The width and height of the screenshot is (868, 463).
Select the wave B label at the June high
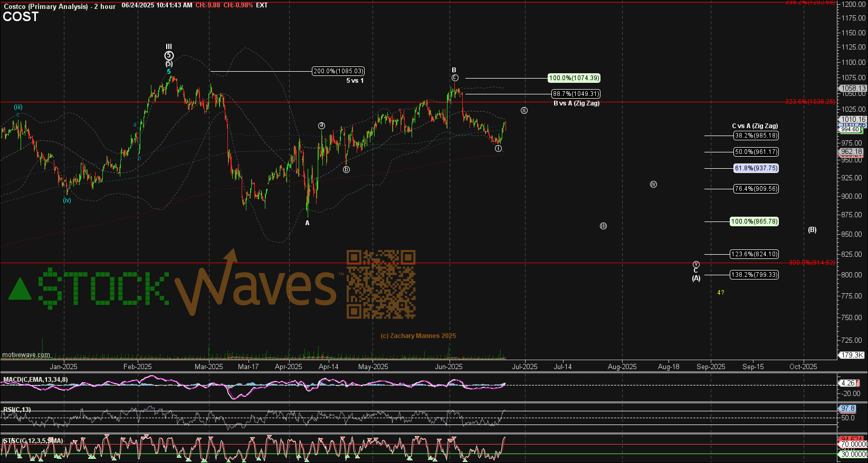pyautogui.click(x=454, y=70)
